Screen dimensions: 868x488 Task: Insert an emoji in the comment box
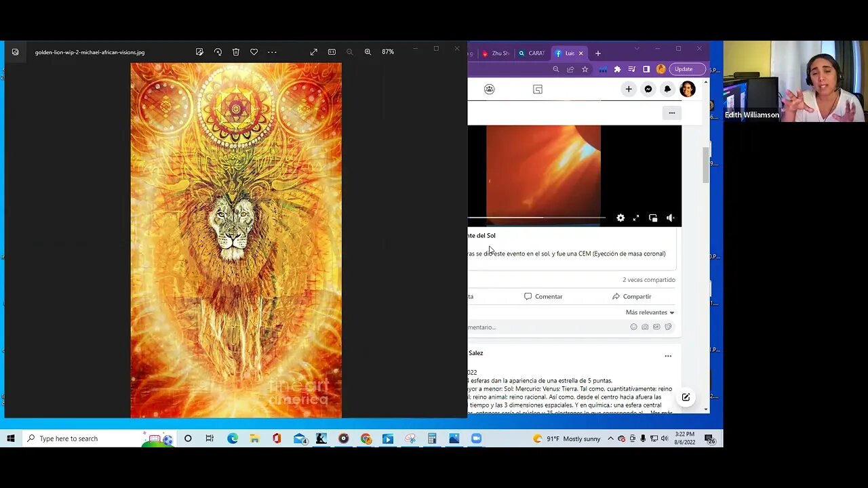pyautogui.click(x=634, y=327)
